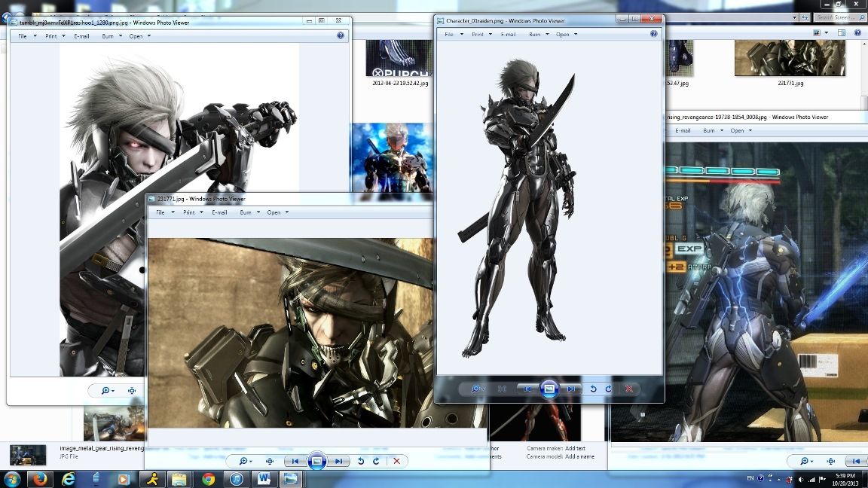Click E-mail in Character_01raiden.png viewer
The height and width of the screenshot is (488, 868).
coord(508,35)
